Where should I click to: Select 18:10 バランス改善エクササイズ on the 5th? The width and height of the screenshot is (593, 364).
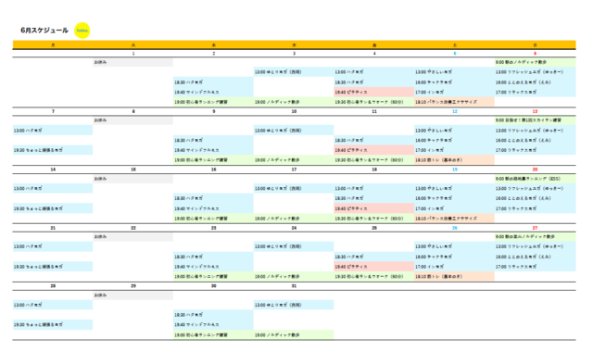(x=455, y=102)
